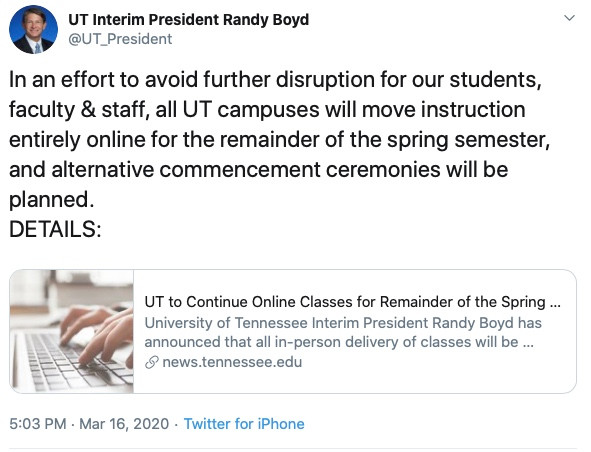Click the Mar 16, 2020 date
Screen dimensions: 591x452
pyautogui.click(x=124, y=424)
